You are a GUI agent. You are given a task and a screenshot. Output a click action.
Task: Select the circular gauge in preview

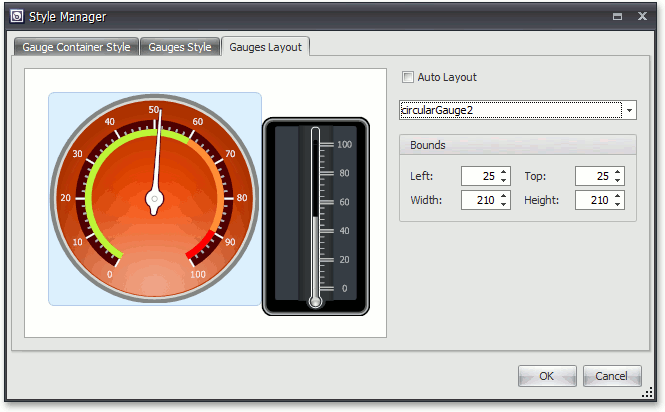154,198
